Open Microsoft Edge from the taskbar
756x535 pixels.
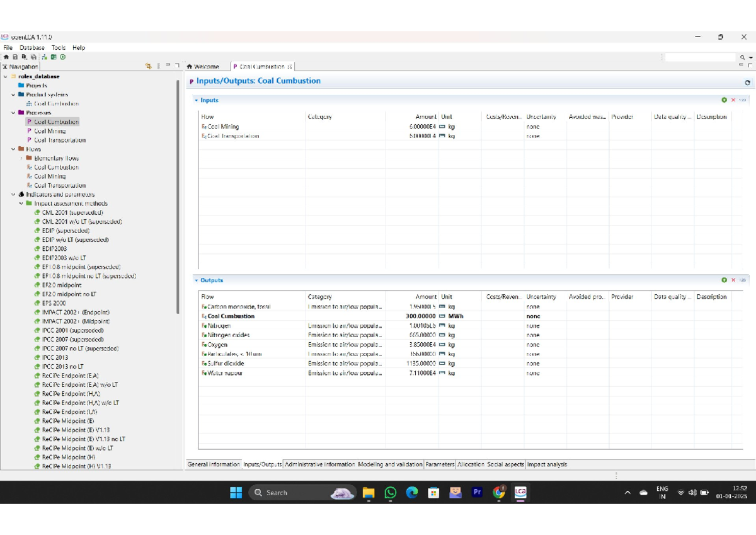click(x=412, y=493)
